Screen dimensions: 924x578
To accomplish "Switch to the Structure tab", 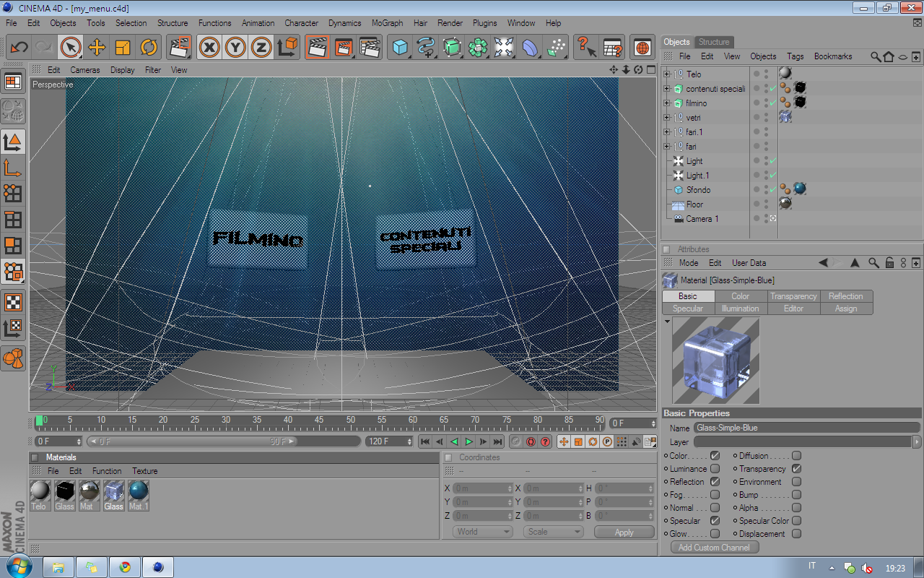I will (x=714, y=42).
